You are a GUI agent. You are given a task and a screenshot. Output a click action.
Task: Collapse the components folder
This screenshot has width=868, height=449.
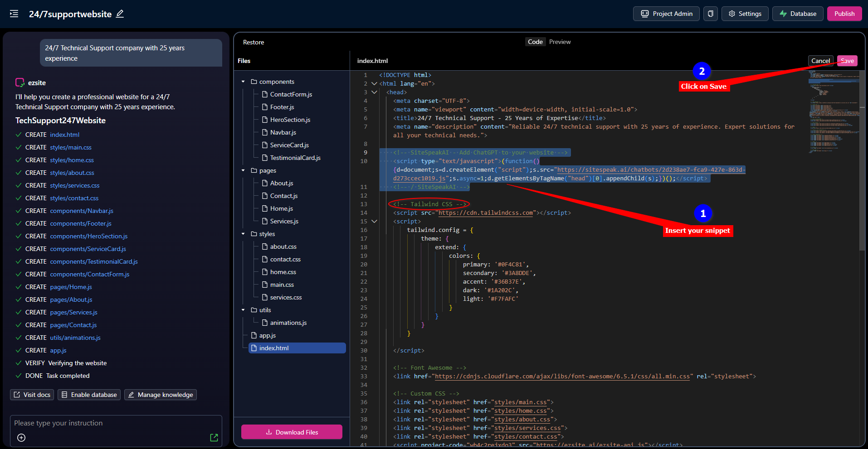tap(243, 82)
